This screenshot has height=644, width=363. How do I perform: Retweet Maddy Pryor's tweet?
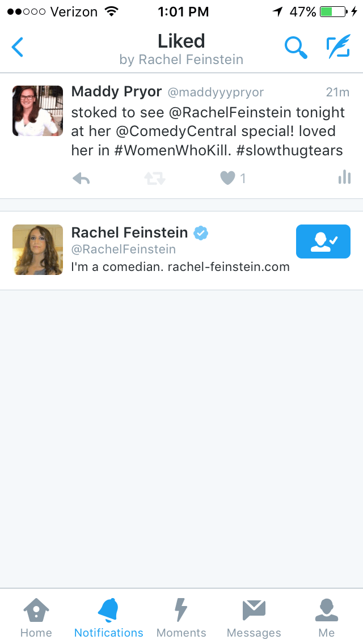coord(154,179)
